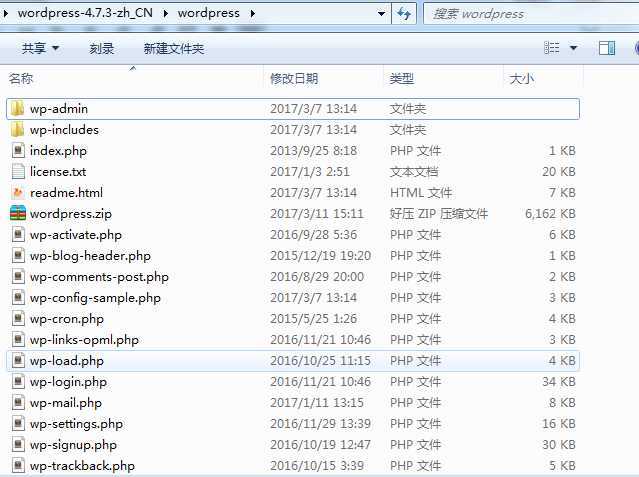Select the wp-blog-header.php file icon
Image resolution: width=639 pixels, height=477 pixels.
(x=18, y=256)
